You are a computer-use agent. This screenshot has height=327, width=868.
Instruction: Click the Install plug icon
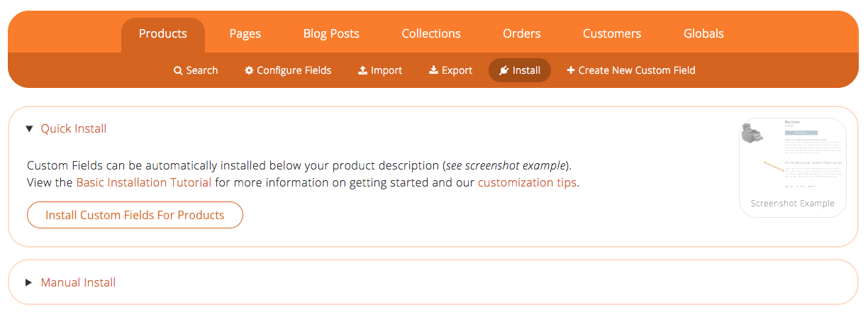tap(503, 70)
